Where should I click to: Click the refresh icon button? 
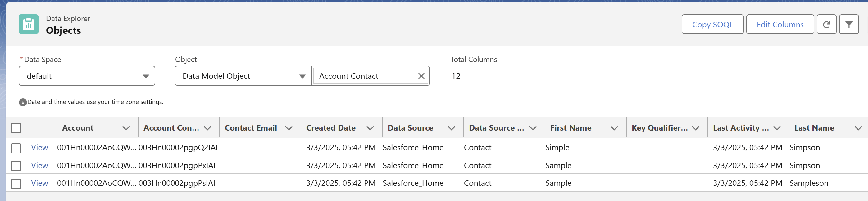pyautogui.click(x=826, y=24)
